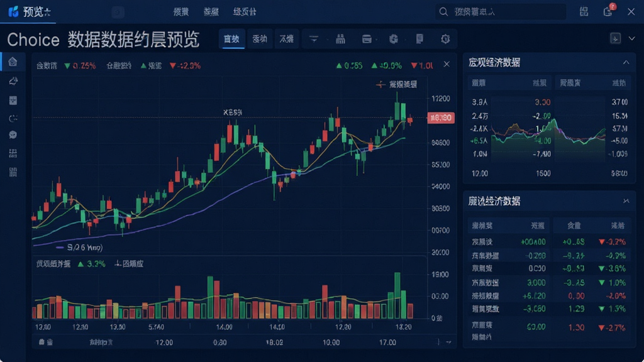Click the 3,000 cell in the data table
644x362 pixels.
[536, 283]
